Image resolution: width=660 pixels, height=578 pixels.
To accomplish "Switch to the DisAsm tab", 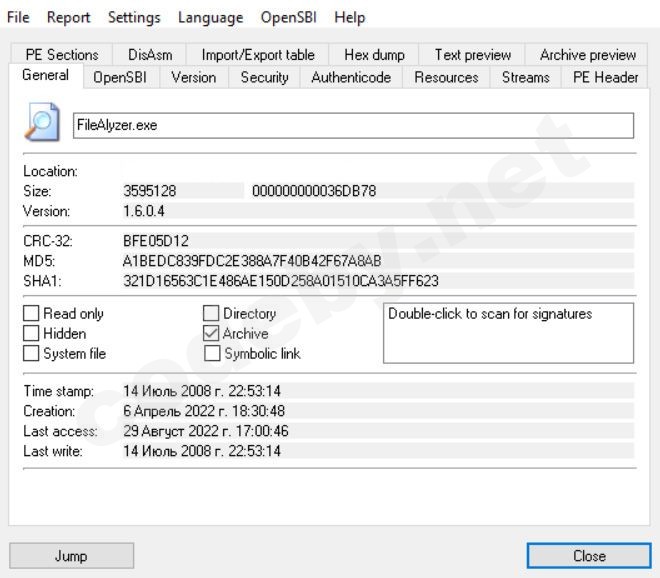I will click(x=150, y=55).
